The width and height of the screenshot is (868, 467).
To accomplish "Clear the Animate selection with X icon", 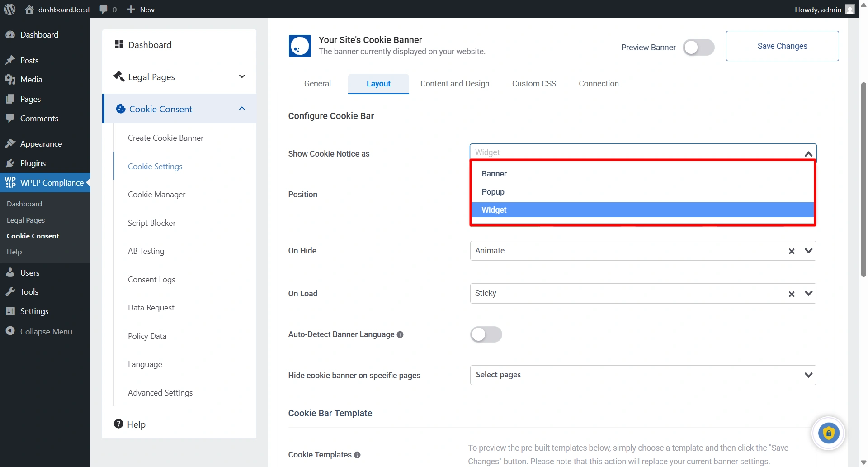I will [792, 251].
